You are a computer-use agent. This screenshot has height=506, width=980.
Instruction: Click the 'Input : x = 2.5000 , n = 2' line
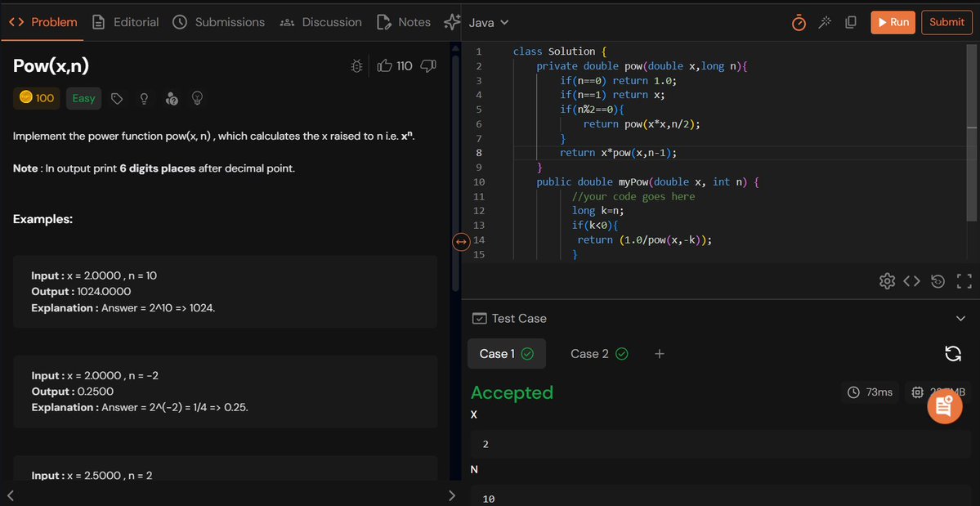[x=92, y=476]
